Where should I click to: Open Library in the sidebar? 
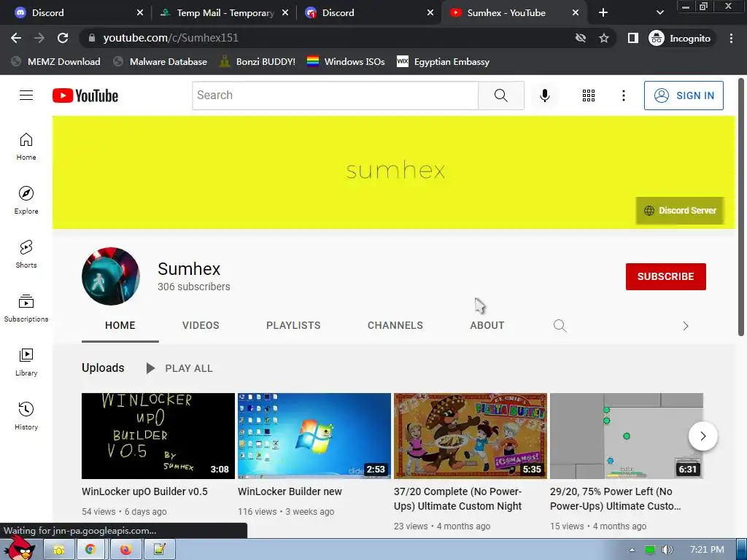(26, 362)
